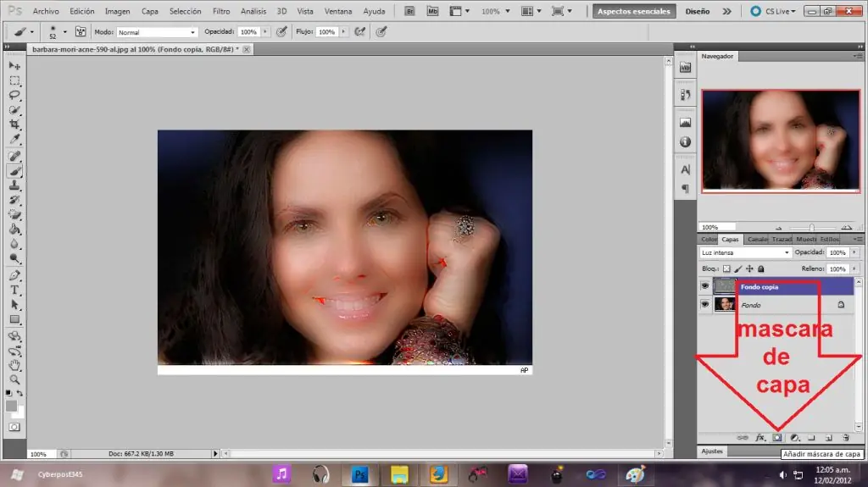Screen dimensions: 868x487
Task: Enable airbrush mode next to Flujo
Action: tap(359, 32)
